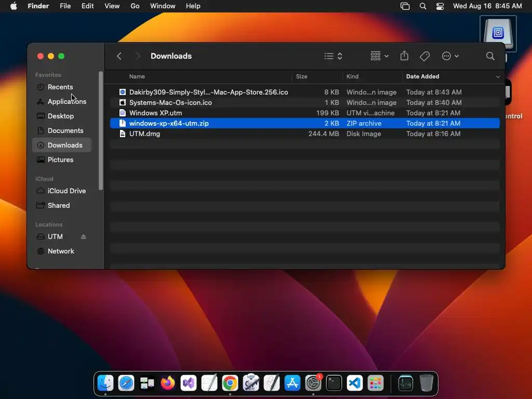The width and height of the screenshot is (532, 399).
Task: Go back with the Finder back arrow
Action: click(119, 56)
